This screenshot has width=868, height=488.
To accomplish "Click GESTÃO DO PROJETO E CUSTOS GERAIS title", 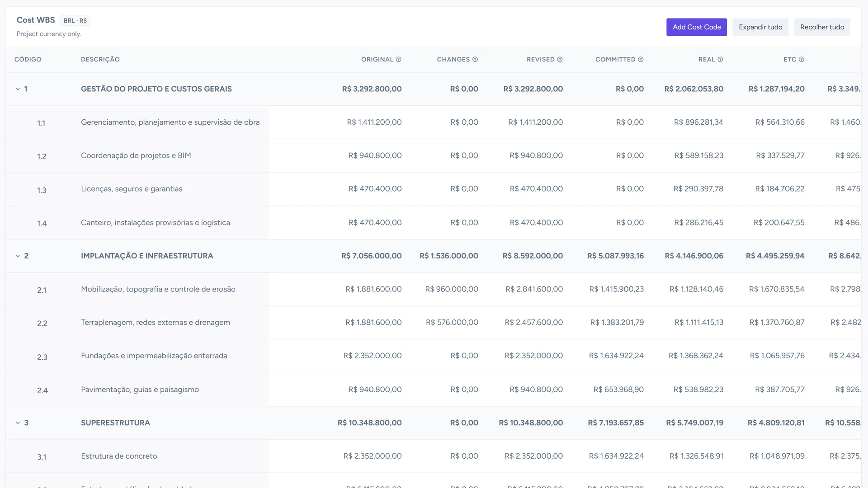I will click(x=156, y=89).
